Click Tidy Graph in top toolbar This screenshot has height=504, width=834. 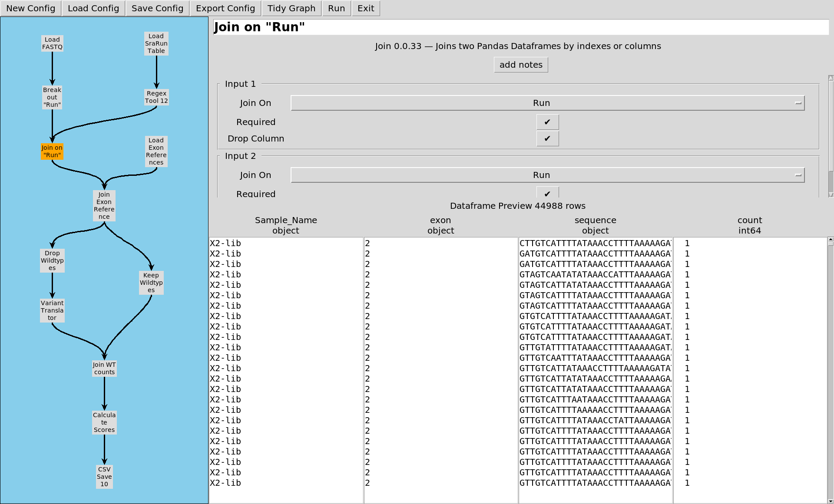point(291,8)
